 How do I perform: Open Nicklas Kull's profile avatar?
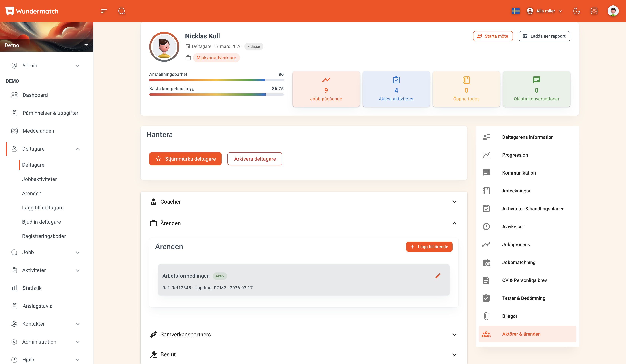pyautogui.click(x=164, y=47)
